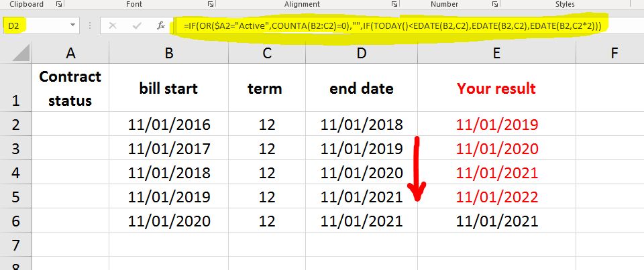Open the Number dialog launcher
The image size is (644, 270).
click(494, 4)
